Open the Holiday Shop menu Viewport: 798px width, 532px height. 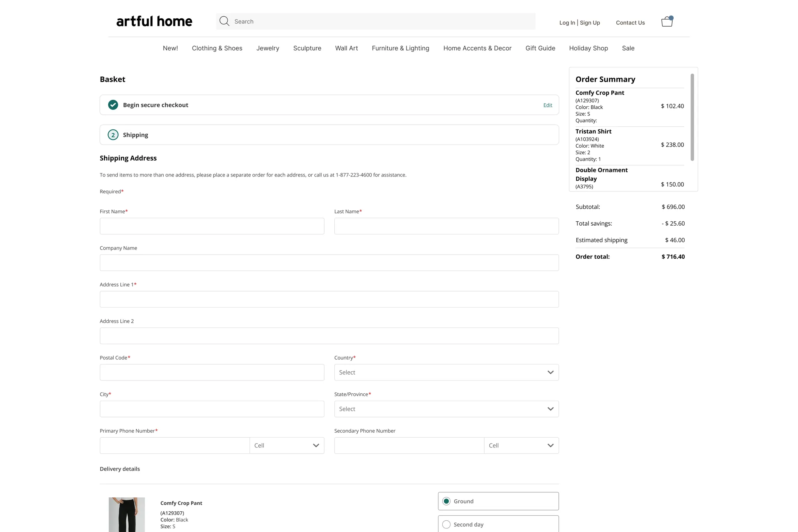click(x=588, y=48)
